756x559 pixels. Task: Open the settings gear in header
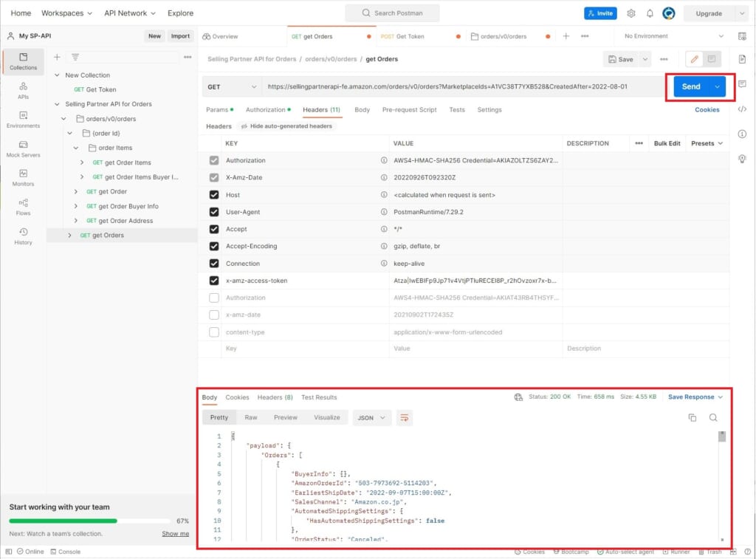coord(631,13)
